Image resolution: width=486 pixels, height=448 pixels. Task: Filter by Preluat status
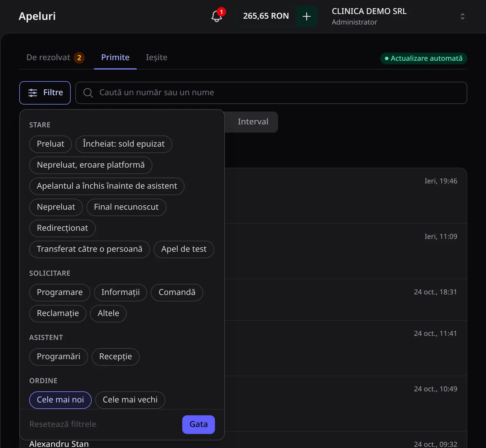[51, 144]
